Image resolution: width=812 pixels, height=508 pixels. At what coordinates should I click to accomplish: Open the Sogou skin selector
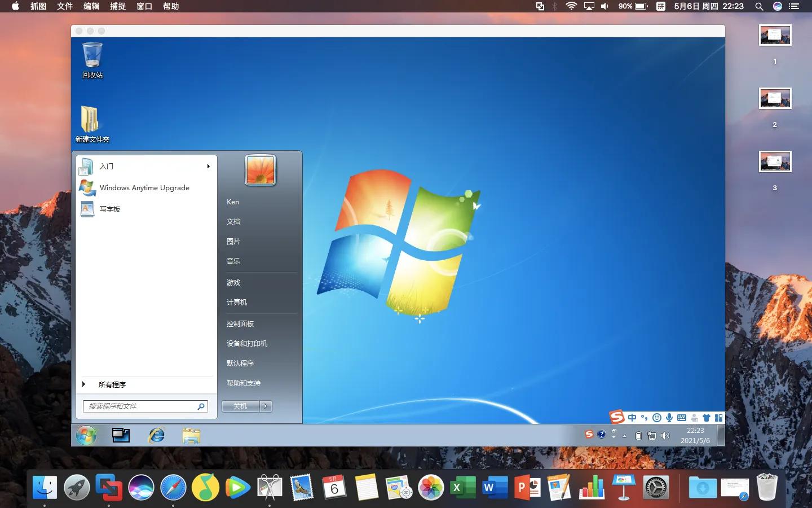tap(707, 418)
